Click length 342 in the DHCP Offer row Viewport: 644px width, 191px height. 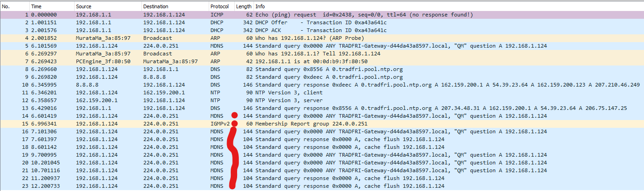(247, 22)
